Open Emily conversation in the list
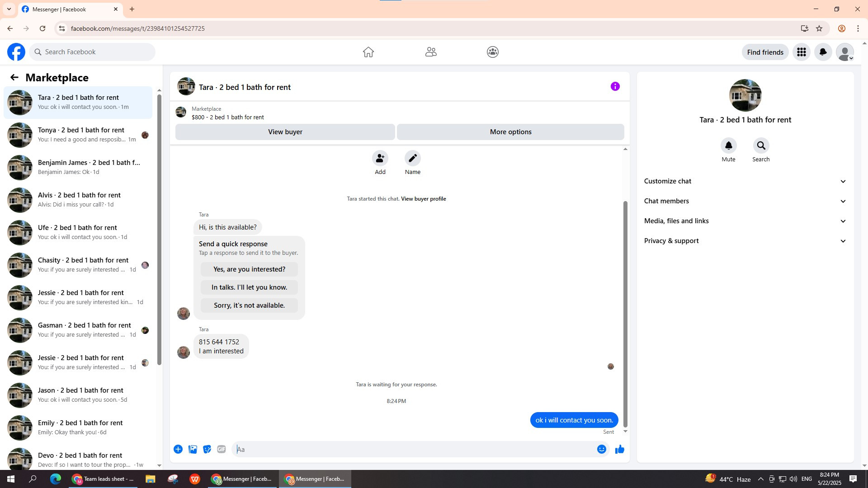The image size is (868, 488). pyautogui.click(x=78, y=428)
